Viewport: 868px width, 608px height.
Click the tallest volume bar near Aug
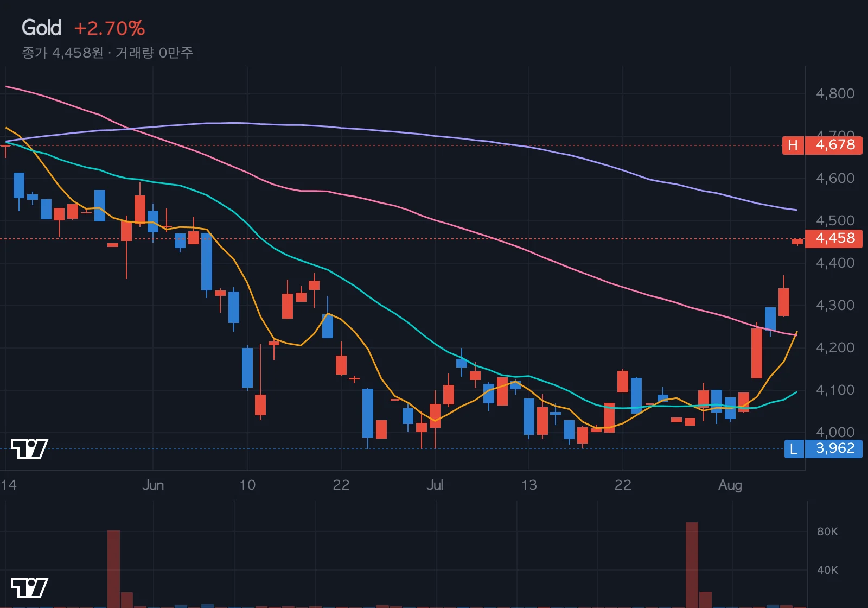(692, 565)
